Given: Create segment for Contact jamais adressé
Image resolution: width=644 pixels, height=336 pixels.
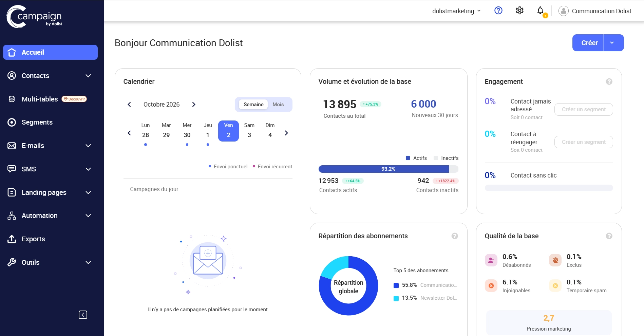Looking at the screenshot, I should (x=584, y=109).
